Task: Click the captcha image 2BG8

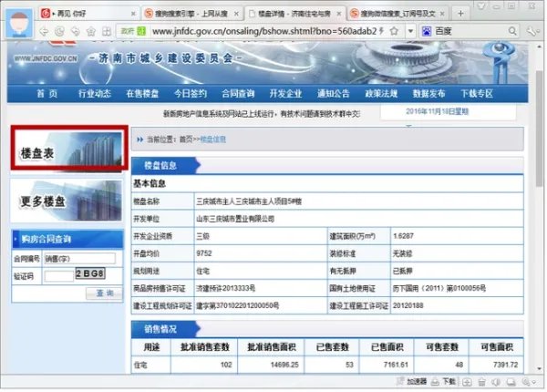Action: coord(90,273)
